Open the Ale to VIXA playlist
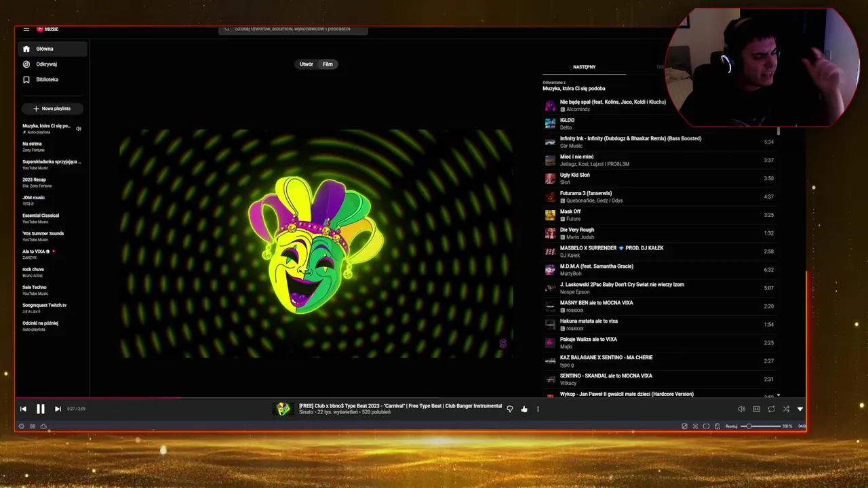 (52, 254)
